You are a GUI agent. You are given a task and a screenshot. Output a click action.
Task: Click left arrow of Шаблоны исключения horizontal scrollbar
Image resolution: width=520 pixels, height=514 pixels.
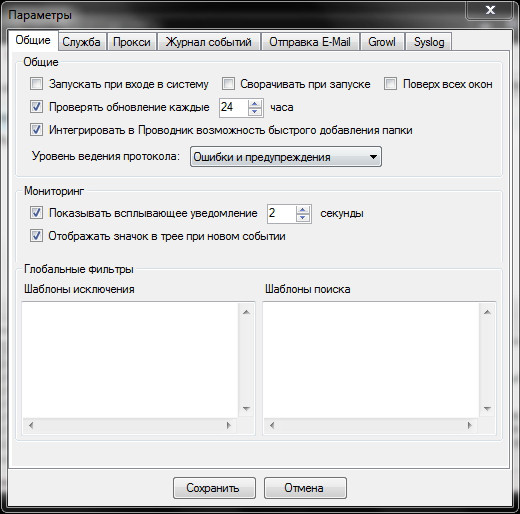[x=31, y=425]
